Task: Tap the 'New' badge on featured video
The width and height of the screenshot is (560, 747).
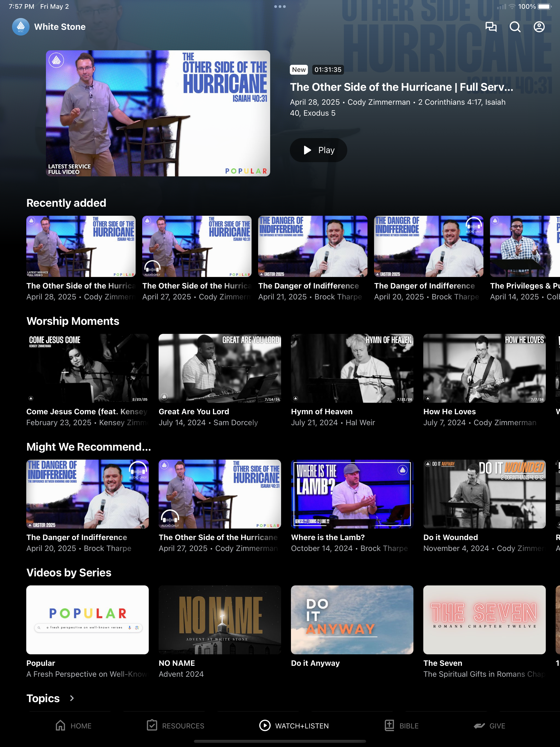Action: click(x=299, y=69)
